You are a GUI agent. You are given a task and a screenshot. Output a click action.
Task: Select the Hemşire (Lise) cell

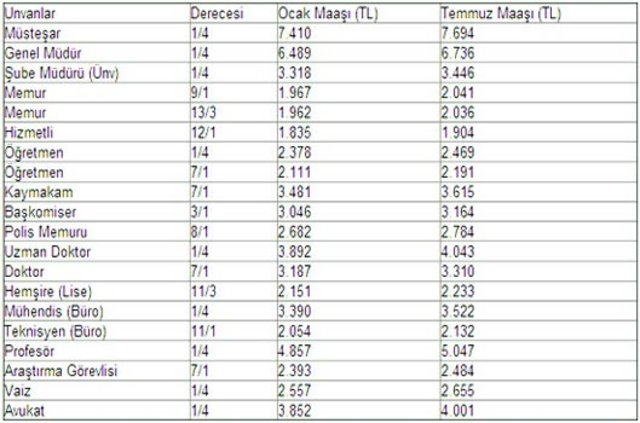(x=97, y=292)
